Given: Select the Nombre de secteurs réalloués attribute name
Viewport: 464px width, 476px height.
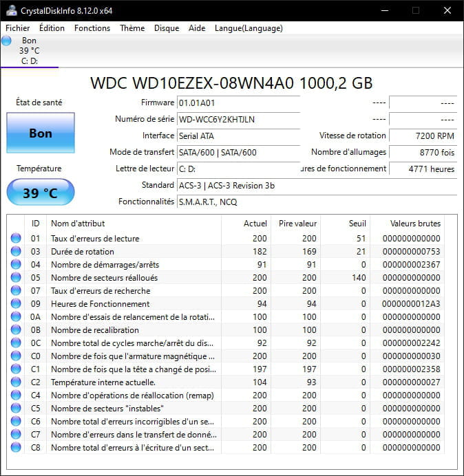Looking at the screenshot, I should (x=104, y=278).
